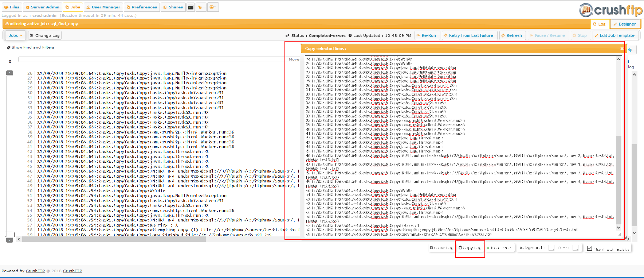The height and width of the screenshot is (278, 644).
Task: Click the popup text area scroll down arrow
Action: [619, 227]
